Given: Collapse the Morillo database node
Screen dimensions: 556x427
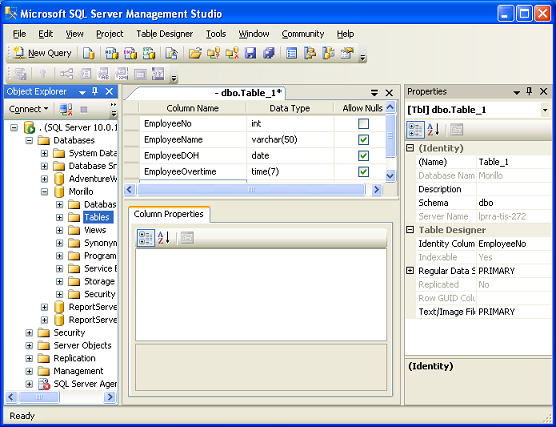Looking at the screenshot, I should tap(44, 192).
